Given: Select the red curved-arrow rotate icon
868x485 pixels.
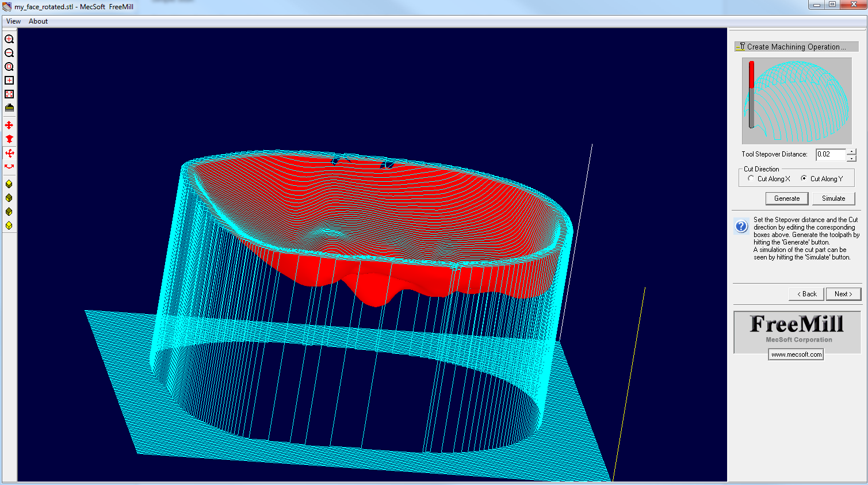Looking at the screenshot, I should point(9,167).
